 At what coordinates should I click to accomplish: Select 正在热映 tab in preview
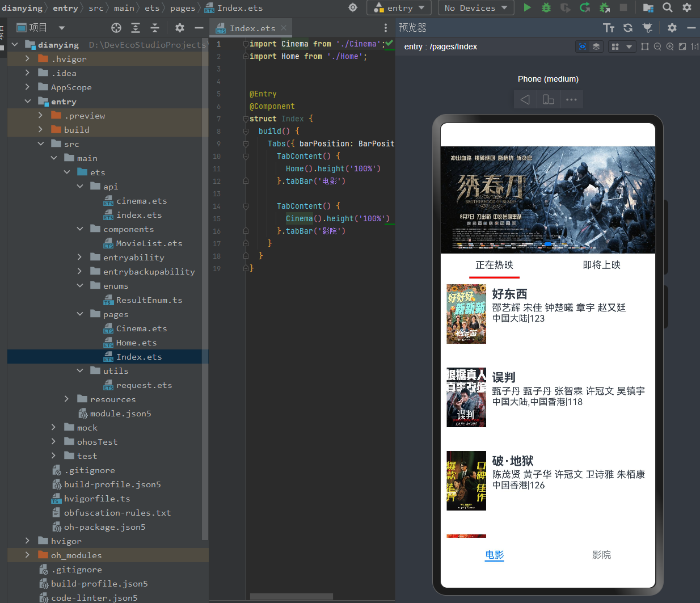pos(494,265)
